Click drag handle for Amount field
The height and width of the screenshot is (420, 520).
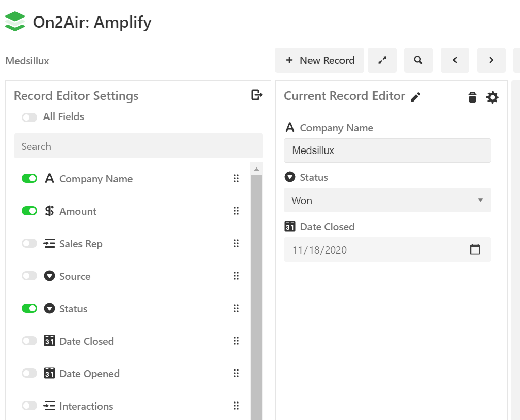click(236, 211)
